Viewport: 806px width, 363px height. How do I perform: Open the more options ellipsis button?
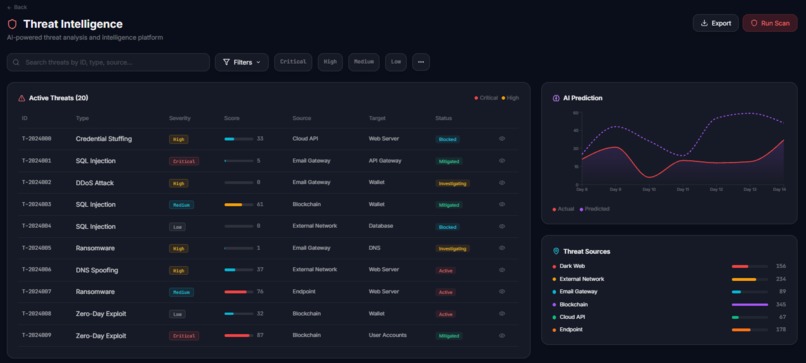[x=421, y=62]
